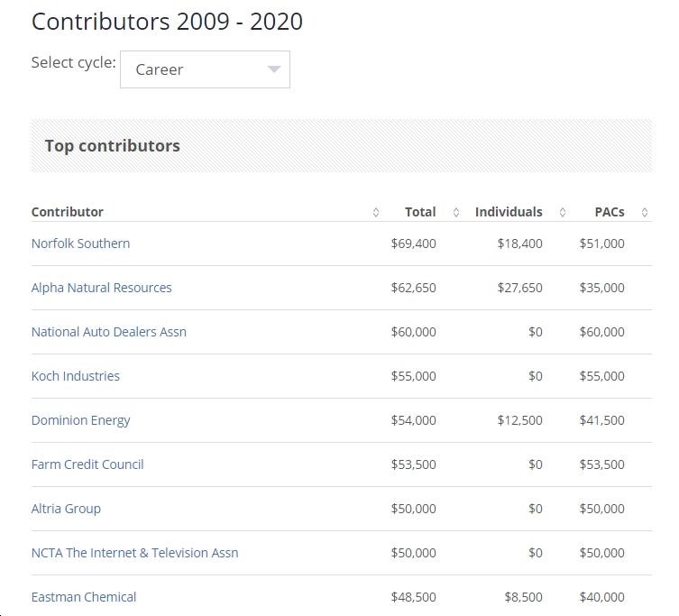The width and height of the screenshot is (679, 616).
Task: Select the $41,500 PACs value
Action: [x=602, y=420]
